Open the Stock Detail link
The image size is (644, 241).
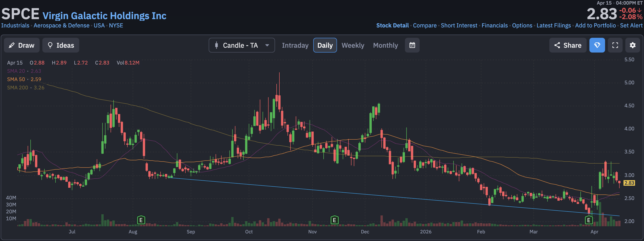pyautogui.click(x=392, y=26)
